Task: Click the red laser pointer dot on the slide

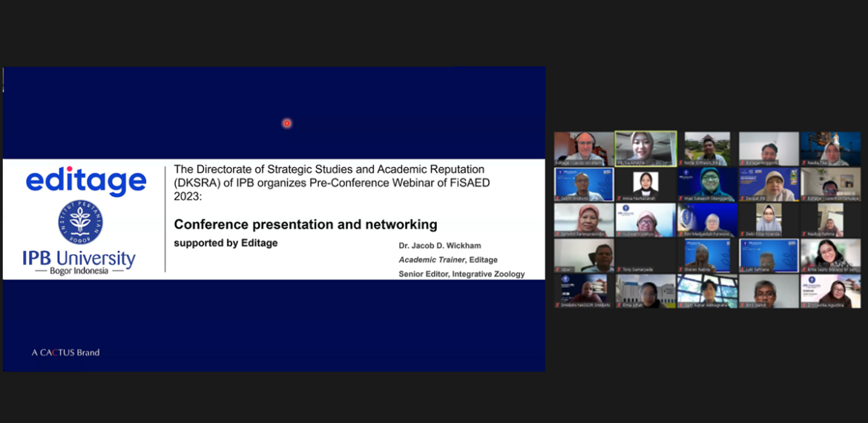Action: coord(286,123)
